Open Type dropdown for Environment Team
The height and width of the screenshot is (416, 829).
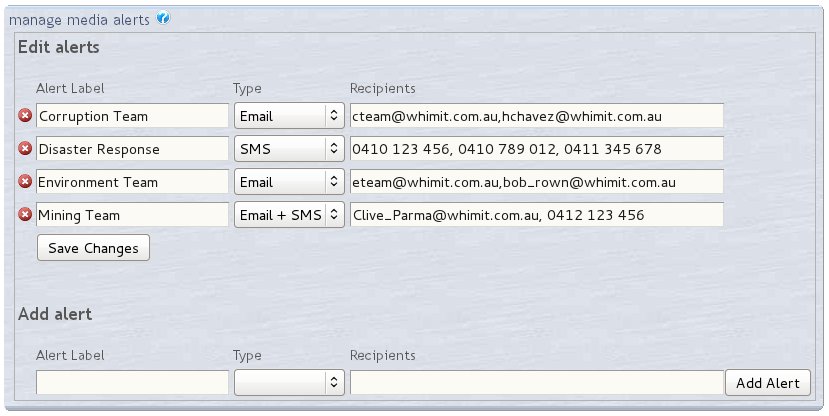[289, 182]
